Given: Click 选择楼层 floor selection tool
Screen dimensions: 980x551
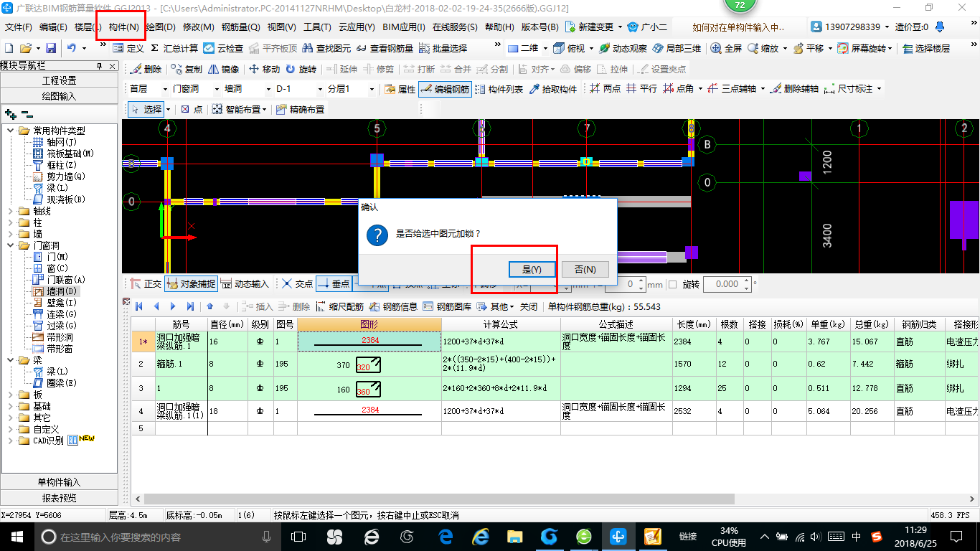Looking at the screenshot, I should point(926,48).
